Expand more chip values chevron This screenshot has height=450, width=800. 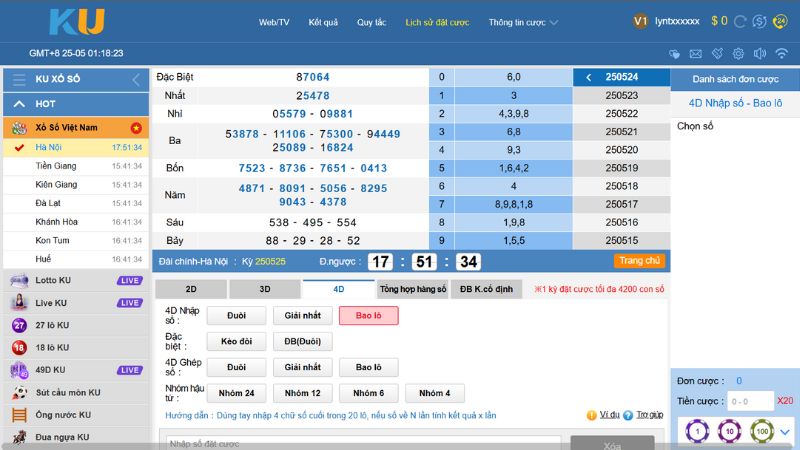coord(785,432)
